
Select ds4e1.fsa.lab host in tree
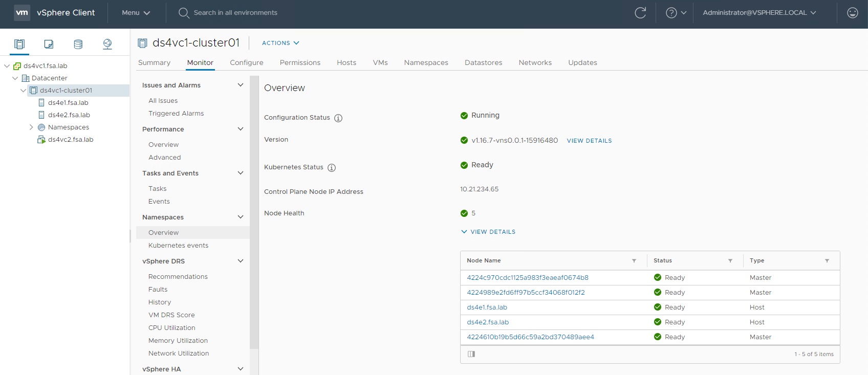(x=68, y=103)
